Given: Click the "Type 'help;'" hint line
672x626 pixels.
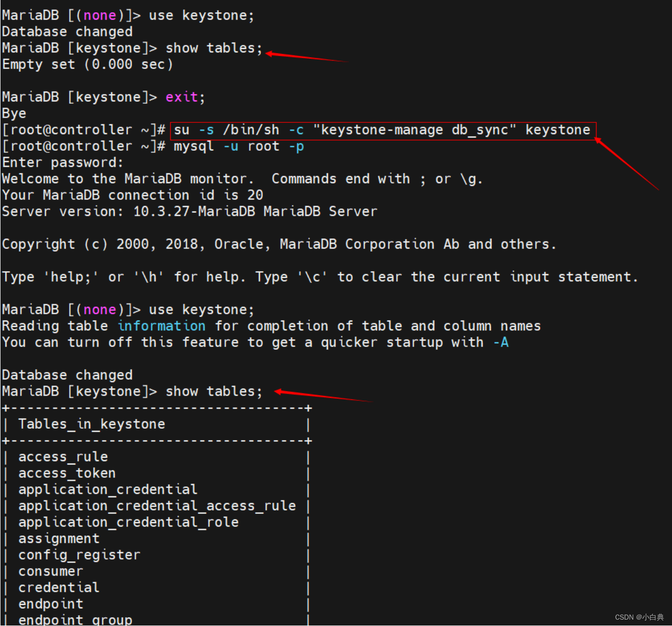Looking at the screenshot, I should [x=320, y=277].
